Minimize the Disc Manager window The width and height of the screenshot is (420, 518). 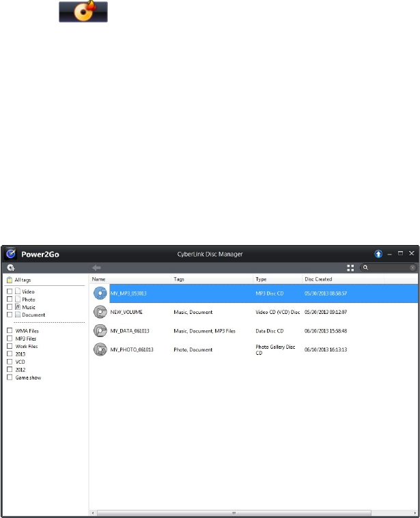(389, 254)
